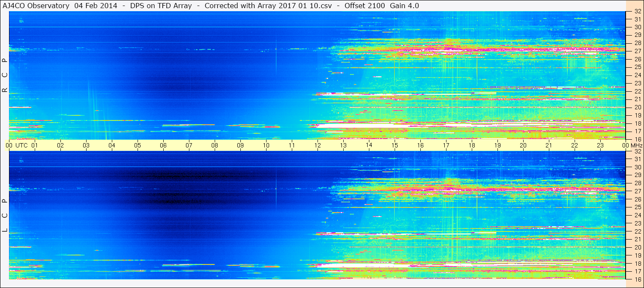
Task: Select the 01 hour marker on the UTC axis
Action: (35, 145)
